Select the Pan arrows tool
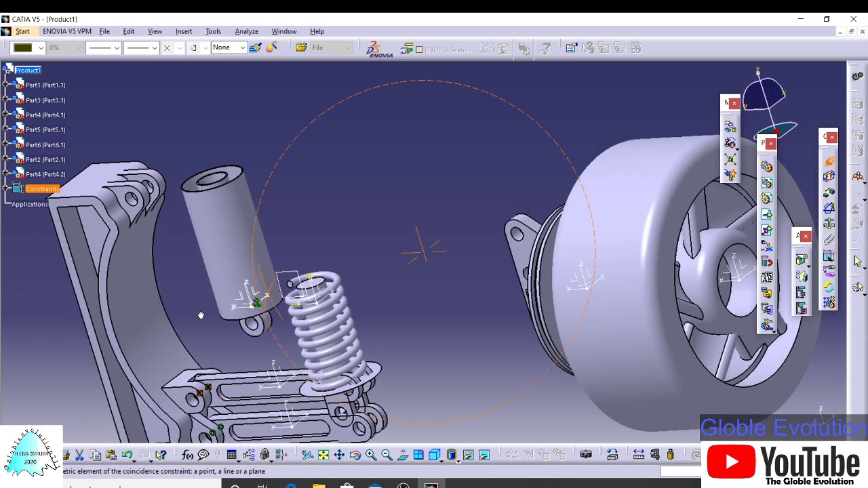 [x=339, y=455]
